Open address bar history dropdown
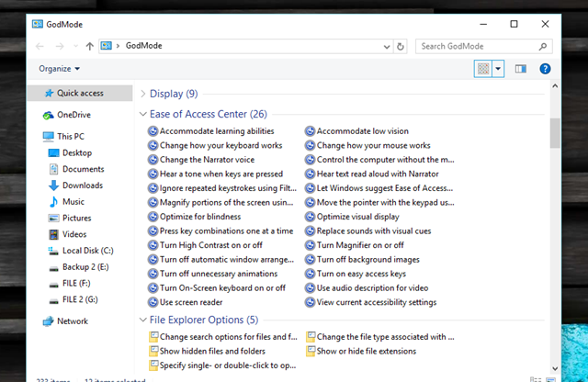The image size is (588, 382). pyautogui.click(x=384, y=45)
